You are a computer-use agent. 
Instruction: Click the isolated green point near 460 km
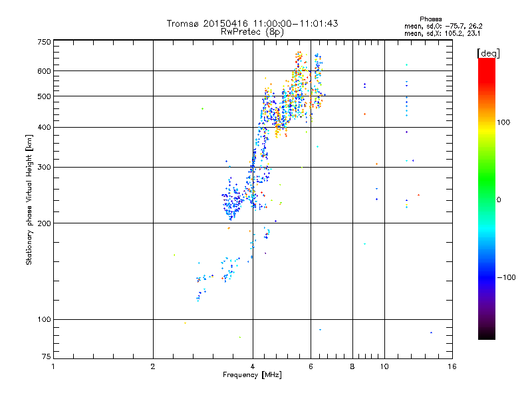pos(203,109)
